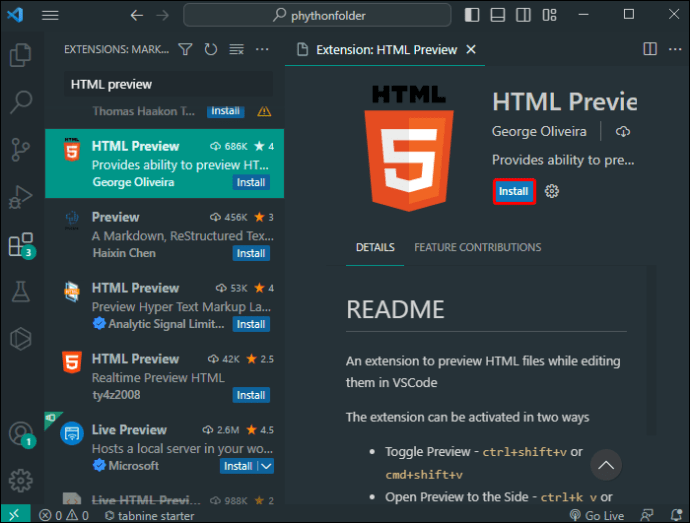Image resolution: width=690 pixels, height=523 pixels.
Task: Go forward with the right arrow
Action: [163, 15]
